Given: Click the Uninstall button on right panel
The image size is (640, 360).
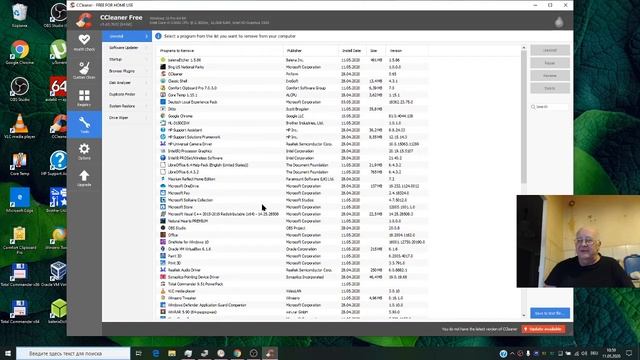Looking at the screenshot, I should pyautogui.click(x=550, y=50).
